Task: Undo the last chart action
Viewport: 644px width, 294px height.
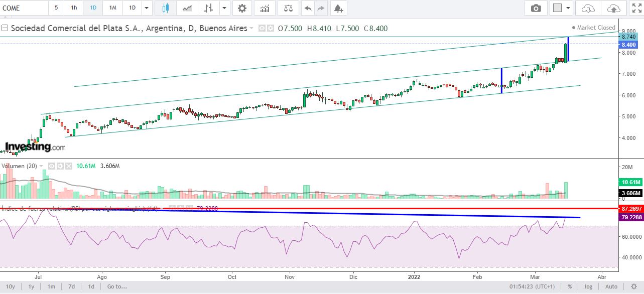Action: (308, 8)
